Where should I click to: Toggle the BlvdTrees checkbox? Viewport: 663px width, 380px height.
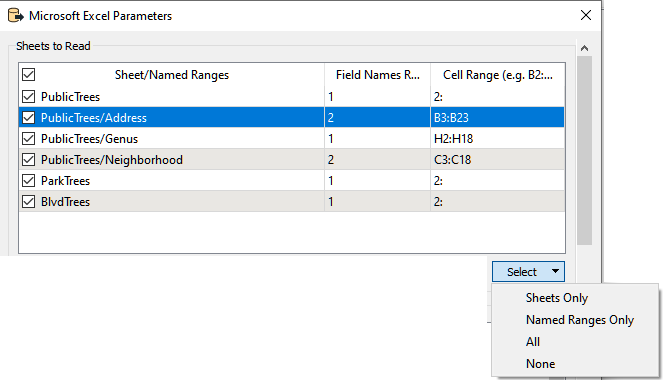pyautogui.click(x=28, y=202)
